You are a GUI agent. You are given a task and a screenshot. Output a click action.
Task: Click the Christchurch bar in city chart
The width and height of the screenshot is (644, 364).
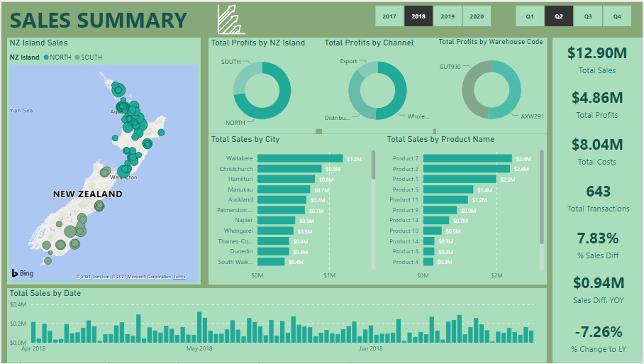289,169
